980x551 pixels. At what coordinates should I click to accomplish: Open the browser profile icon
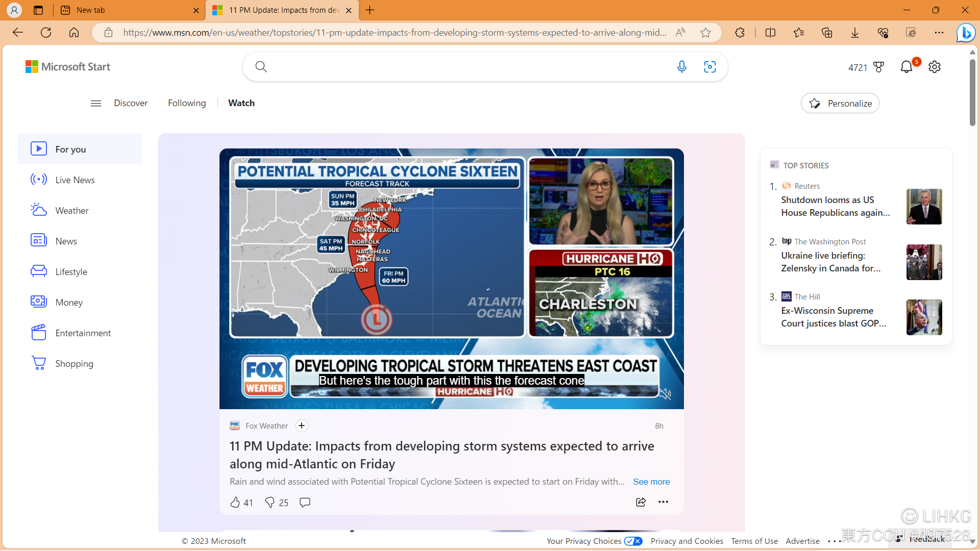[x=14, y=10]
